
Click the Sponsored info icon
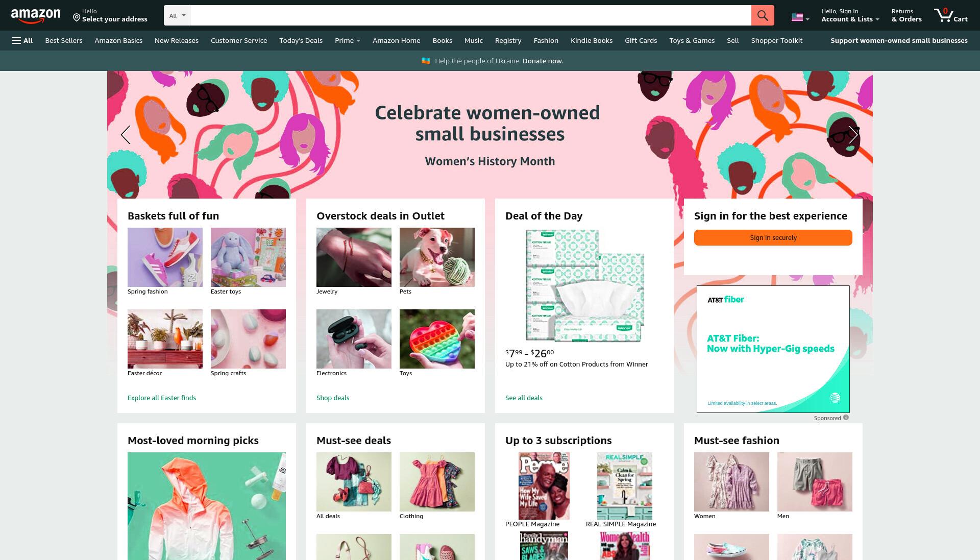pos(846,418)
